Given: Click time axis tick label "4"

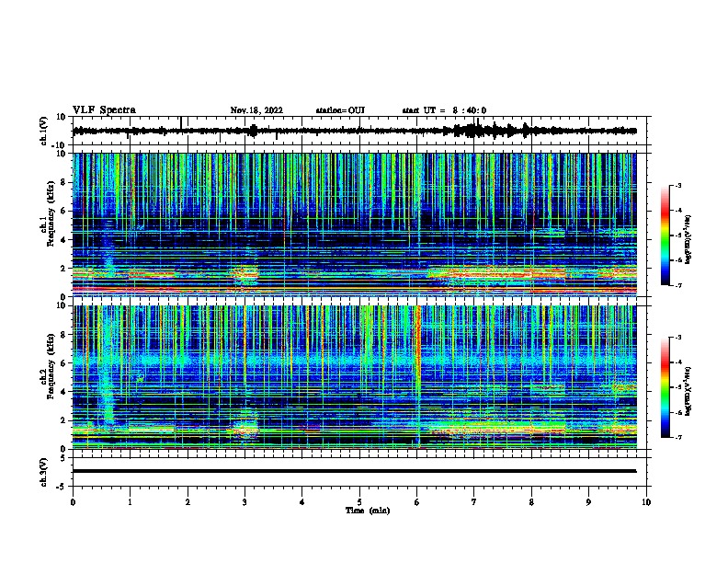Looking at the screenshot, I should point(302,502).
